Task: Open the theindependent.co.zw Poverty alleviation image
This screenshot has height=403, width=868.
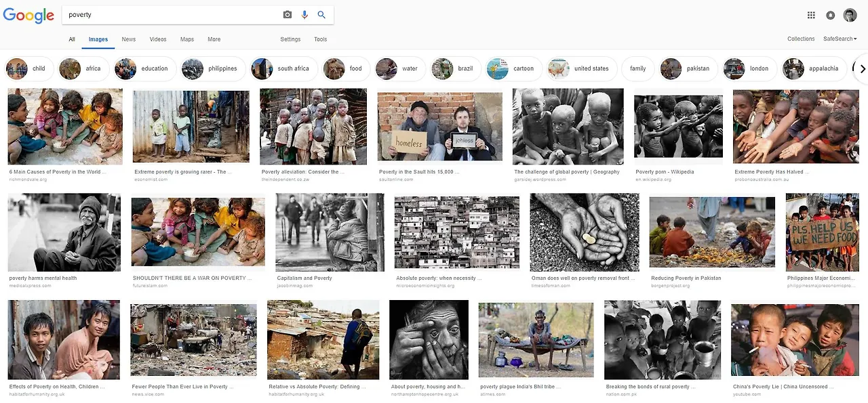Action: tap(313, 127)
